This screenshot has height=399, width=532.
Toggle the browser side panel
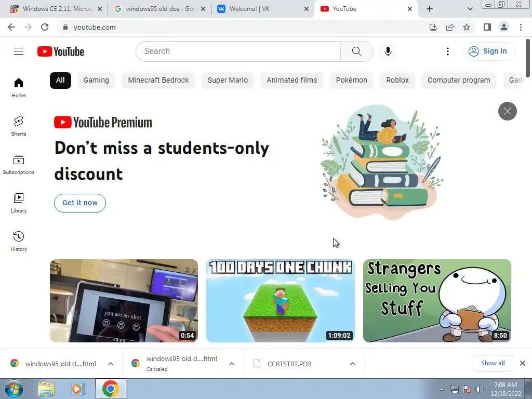point(487,27)
